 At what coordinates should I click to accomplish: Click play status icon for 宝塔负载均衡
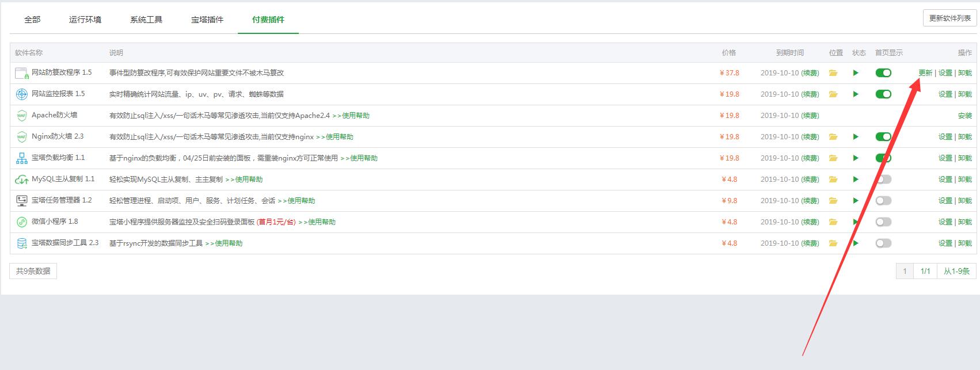click(856, 158)
